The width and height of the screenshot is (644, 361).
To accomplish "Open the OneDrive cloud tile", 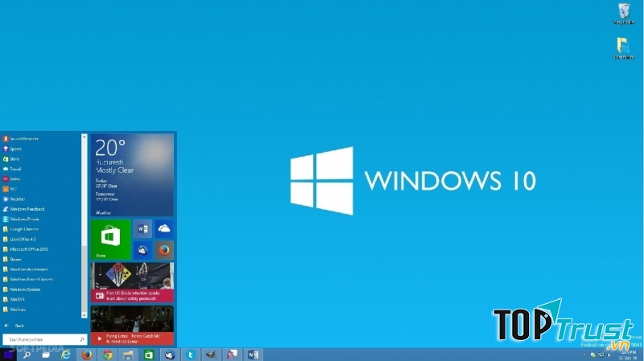I will coord(164,229).
